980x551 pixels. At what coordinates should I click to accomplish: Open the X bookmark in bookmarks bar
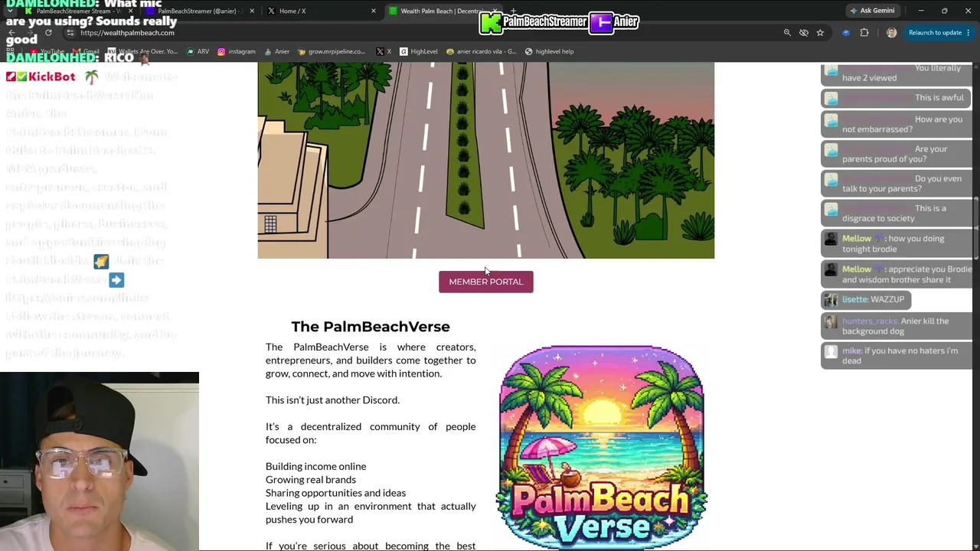click(384, 51)
